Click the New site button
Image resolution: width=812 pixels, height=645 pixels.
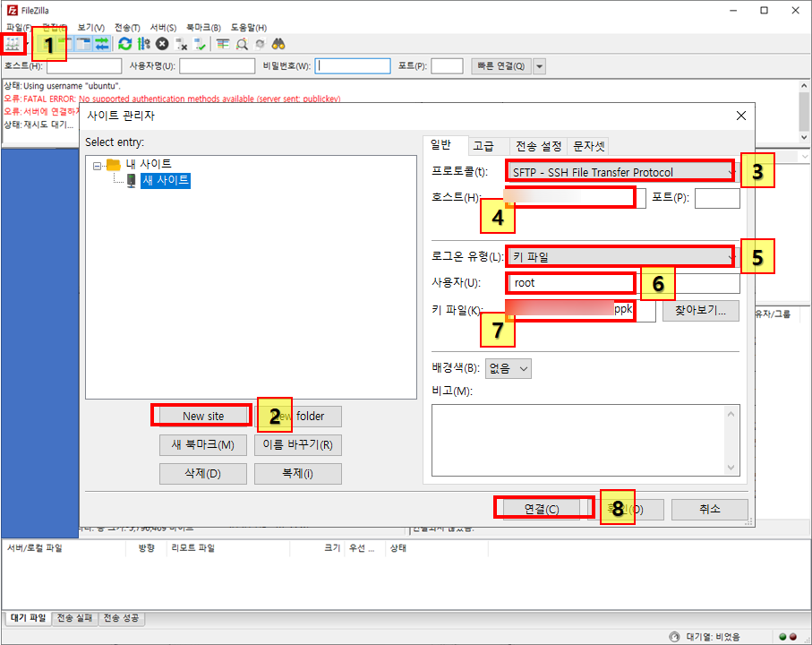click(203, 416)
